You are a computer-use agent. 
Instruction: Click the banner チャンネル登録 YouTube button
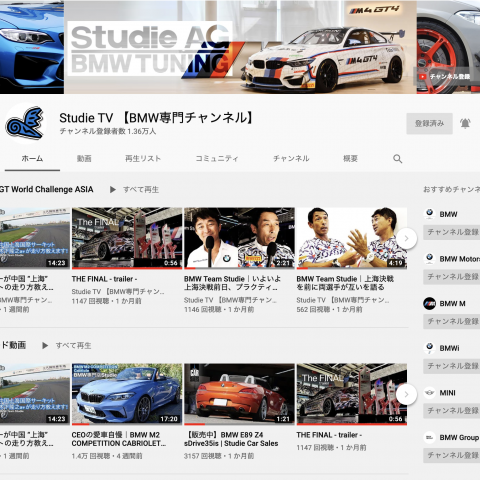(x=446, y=77)
